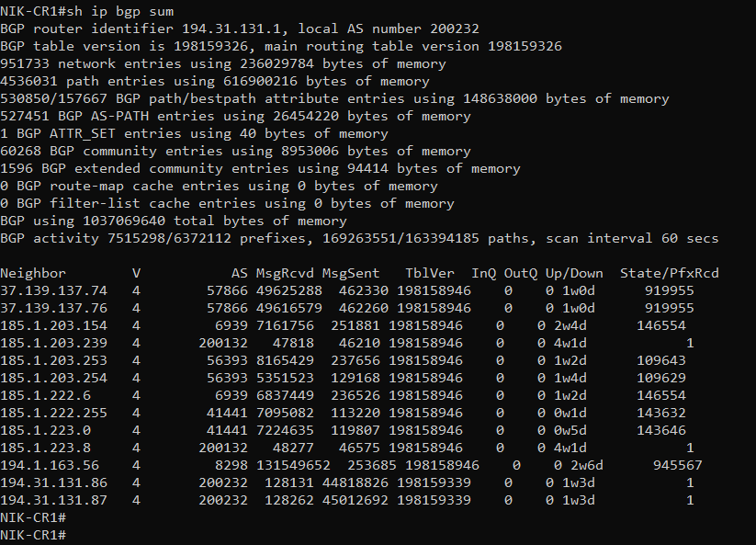This screenshot has height=545, width=756.
Task: Click the Neighbor column header
Action: pyautogui.click(x=33, y=273)
